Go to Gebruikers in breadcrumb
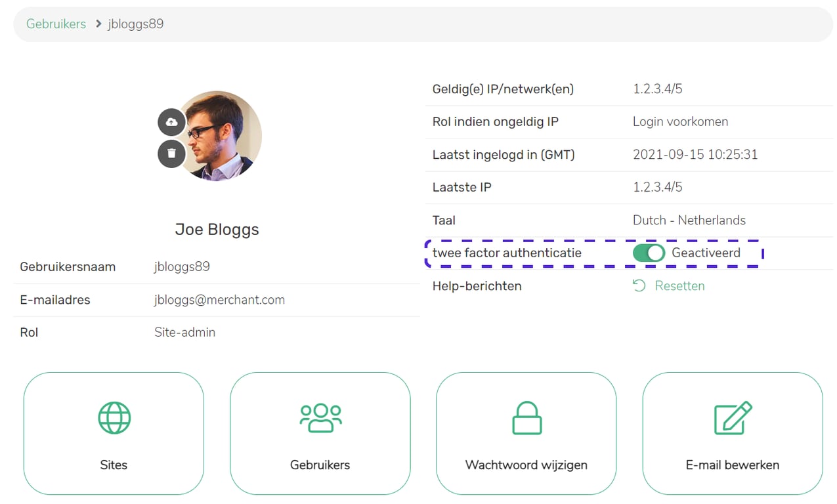The image size is (837, 504). (x=56, y=24)
